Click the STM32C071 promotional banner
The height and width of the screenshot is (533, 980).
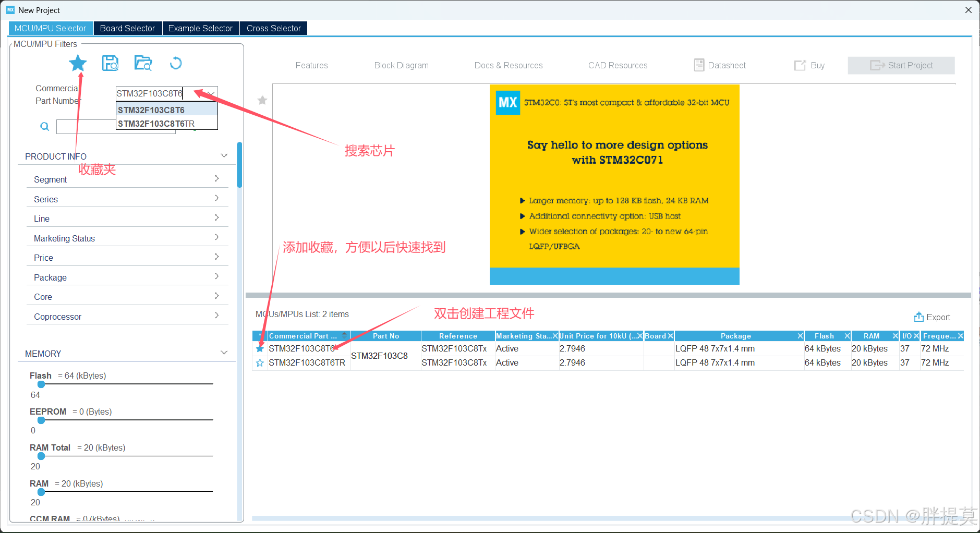click(x=614, y=185)
